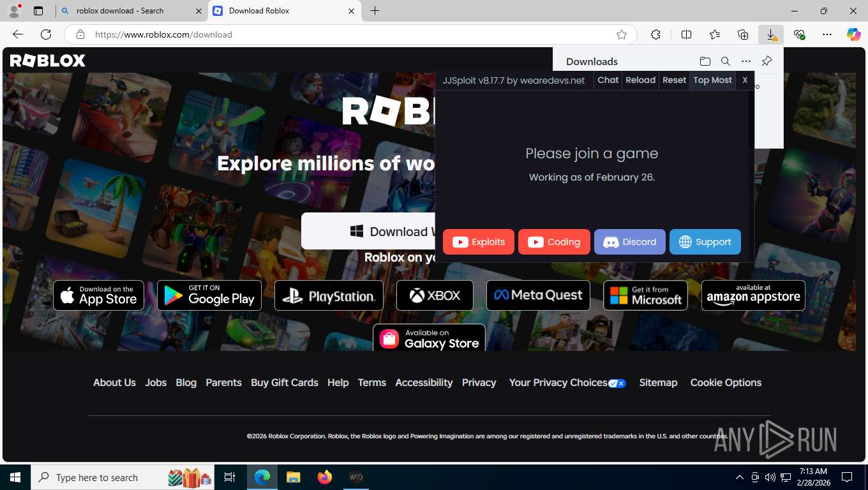Close JJSploit with the X button
This screenshot has width=868, height=490.
[745, 80]
